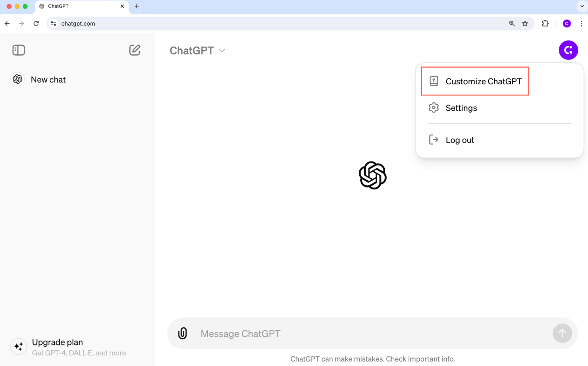Click the OpenAI logo beside New chat
This screenshot has height=366, width=588.
pos(17,79)
